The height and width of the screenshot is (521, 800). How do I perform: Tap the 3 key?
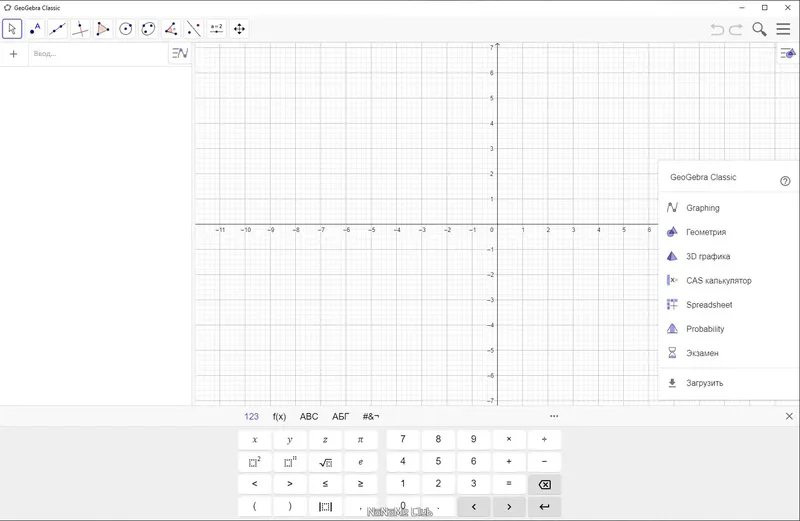coord(473,484)
